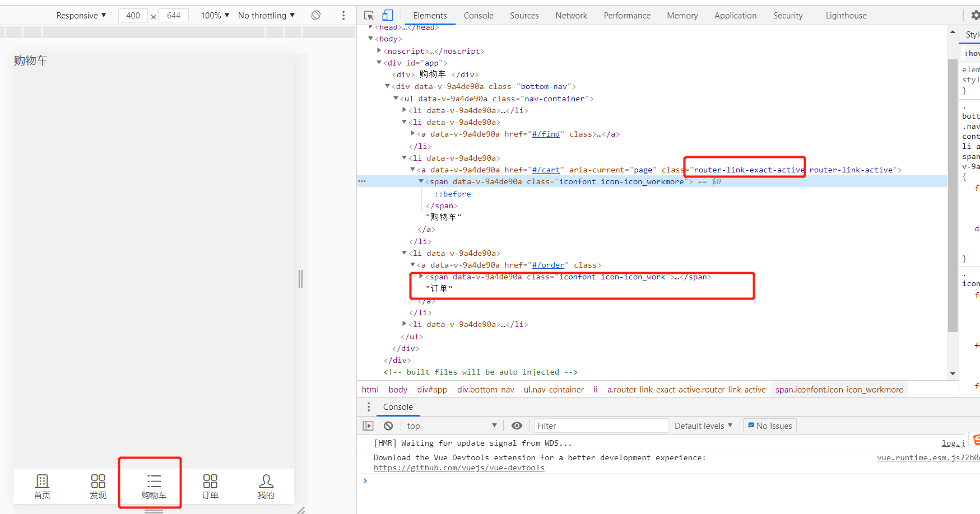This screenshot has width=980, height=514.
Task: Click the #/order href link
Action: coord(548,265)
